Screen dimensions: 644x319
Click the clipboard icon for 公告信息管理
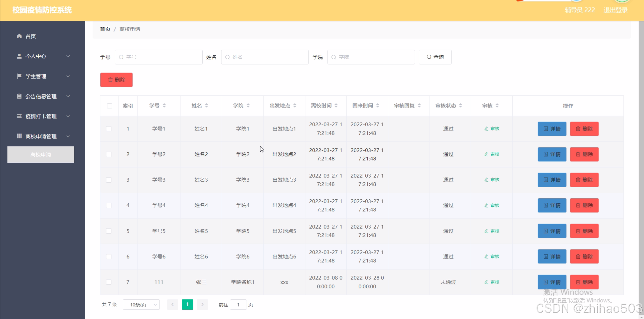click(19, 96)
